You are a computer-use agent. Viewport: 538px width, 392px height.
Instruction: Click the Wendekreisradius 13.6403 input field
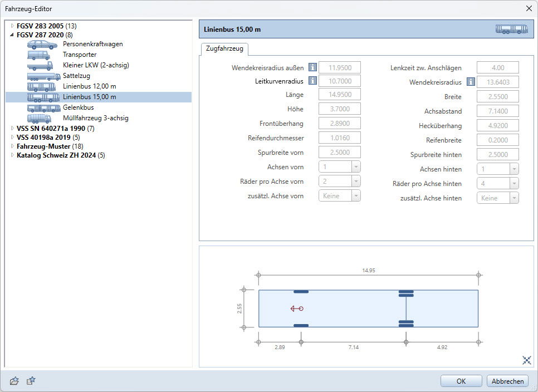click(x=497, y=82)
